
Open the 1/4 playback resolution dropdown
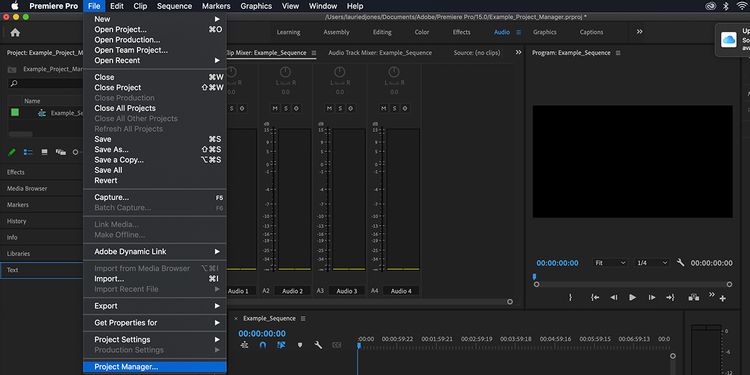(x=652, y=263)
